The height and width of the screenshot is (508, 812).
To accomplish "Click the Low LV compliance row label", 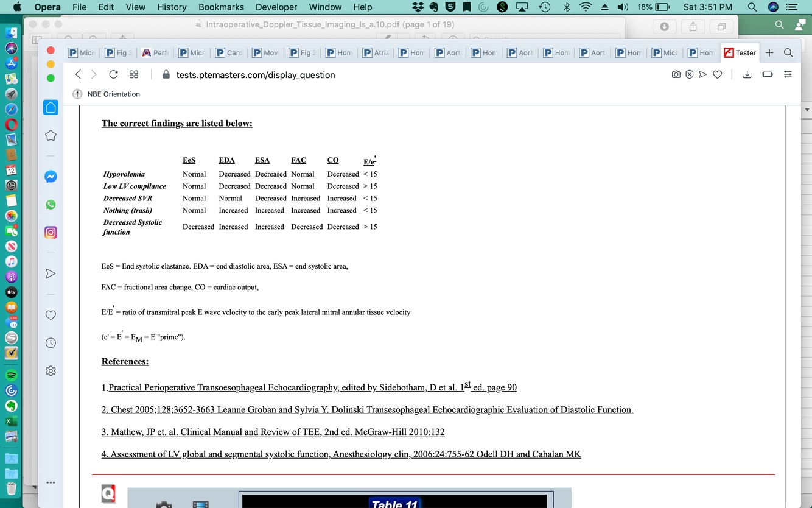I will point(135,186).
